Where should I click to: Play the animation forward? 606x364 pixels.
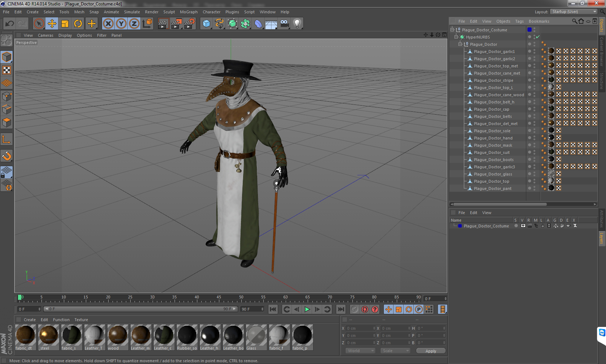(x=307, y=309)
